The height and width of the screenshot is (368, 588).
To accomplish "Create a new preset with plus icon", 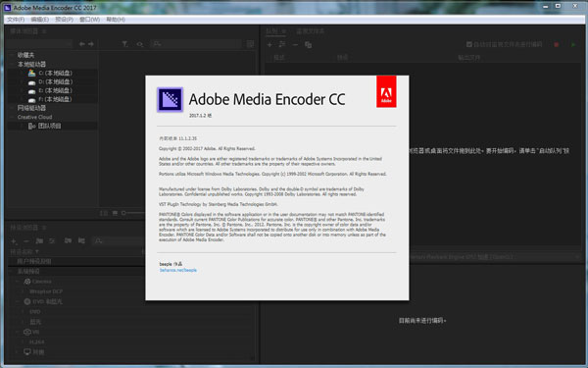I will tap(14, 240).
